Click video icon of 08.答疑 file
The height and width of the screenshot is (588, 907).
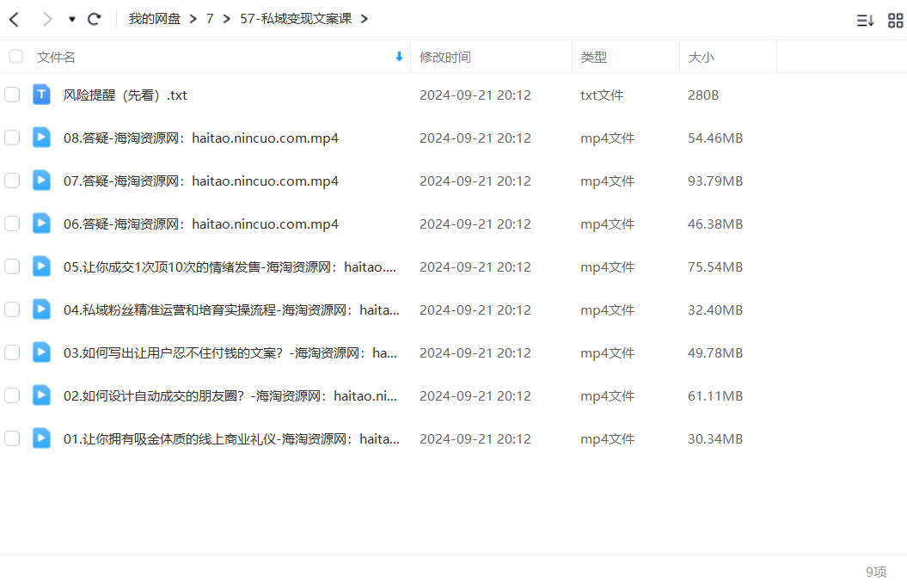[x=41, y=138]
